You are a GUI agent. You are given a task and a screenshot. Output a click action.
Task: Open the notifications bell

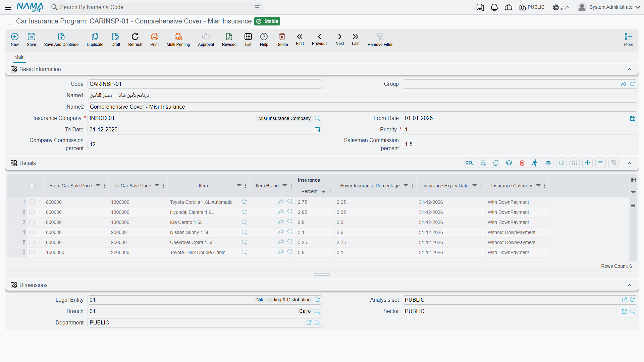[494, 7]
